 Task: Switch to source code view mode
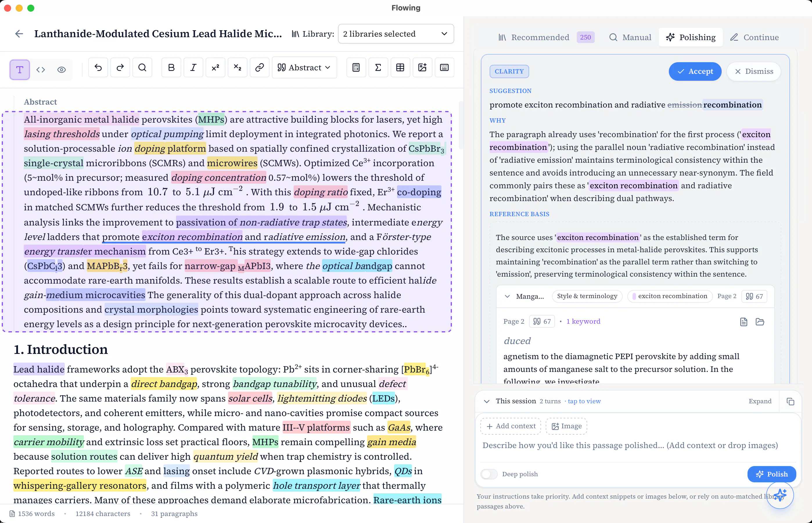pos(41,70)
